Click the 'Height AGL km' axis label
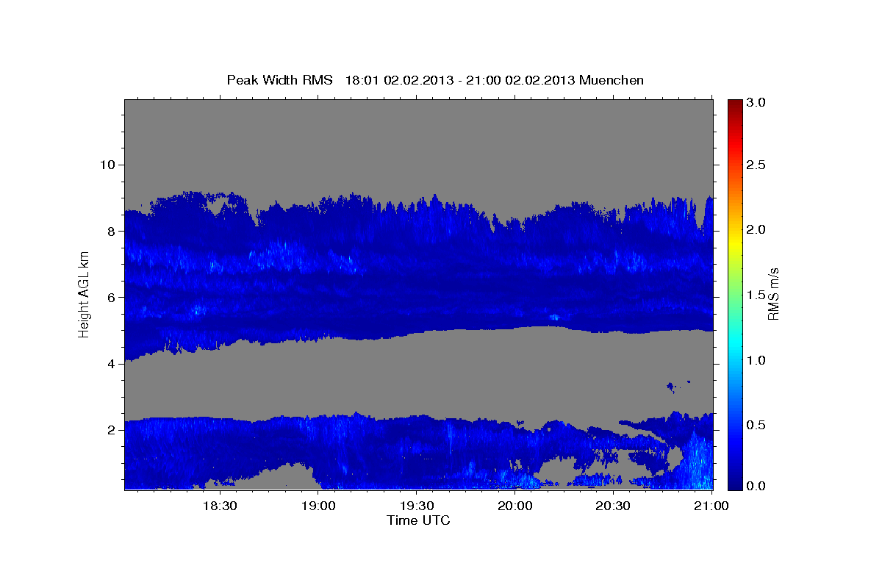The height and width of the screenshot is (588, 882). (x=84, y=294)
